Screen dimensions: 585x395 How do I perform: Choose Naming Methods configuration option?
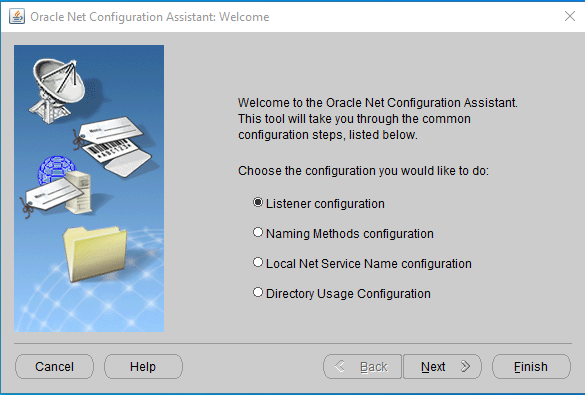[x=258, y=232]
